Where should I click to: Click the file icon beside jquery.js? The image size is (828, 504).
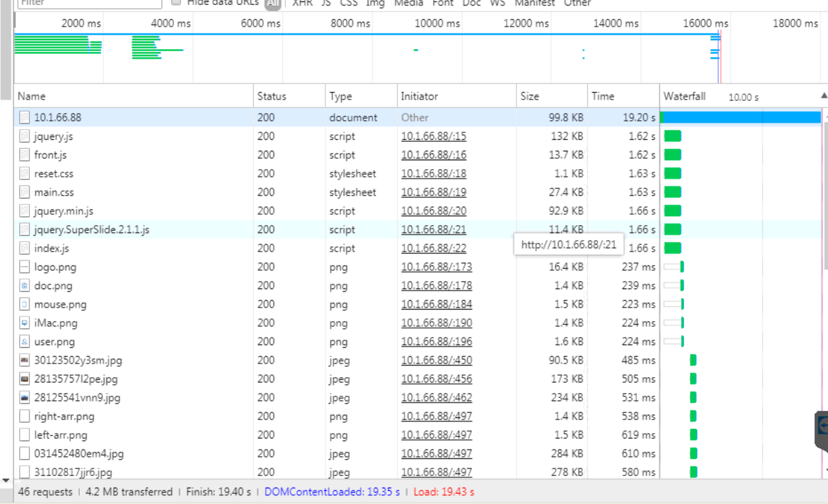(x=25, y=136)
